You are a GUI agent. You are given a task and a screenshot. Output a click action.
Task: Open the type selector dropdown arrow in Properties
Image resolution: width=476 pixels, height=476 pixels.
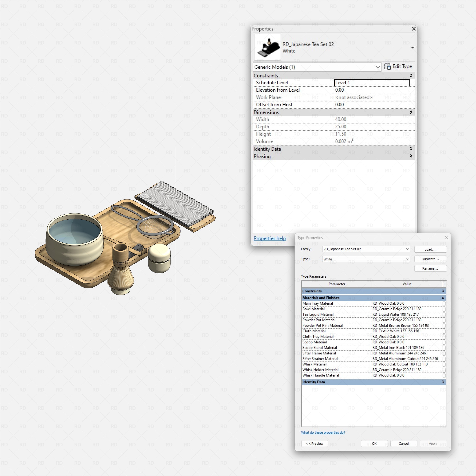click(x=412, y=48)
